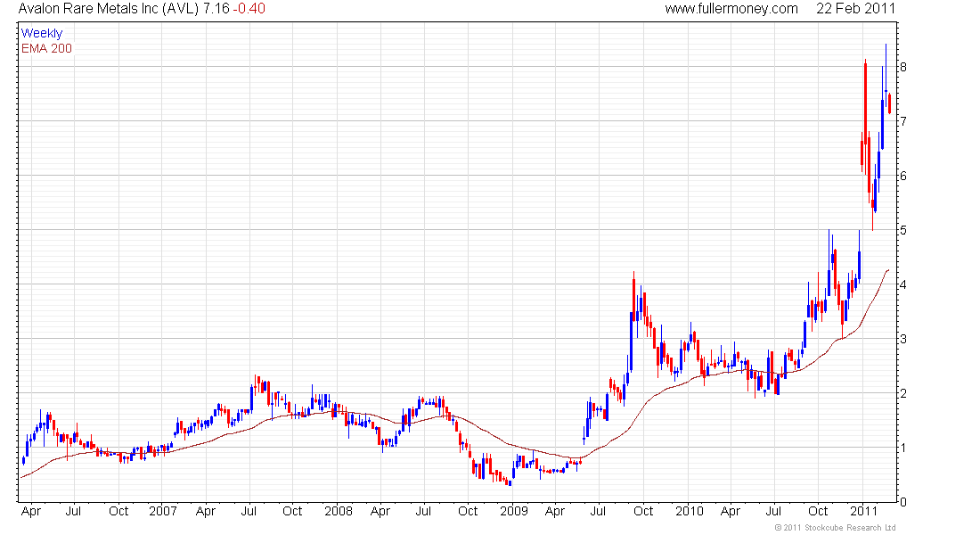Click the "2009" year label on the time axis

(x=514, y=511)
